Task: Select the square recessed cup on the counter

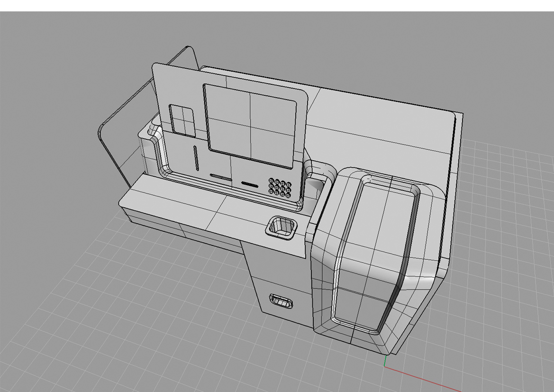Action: (281, 228)
